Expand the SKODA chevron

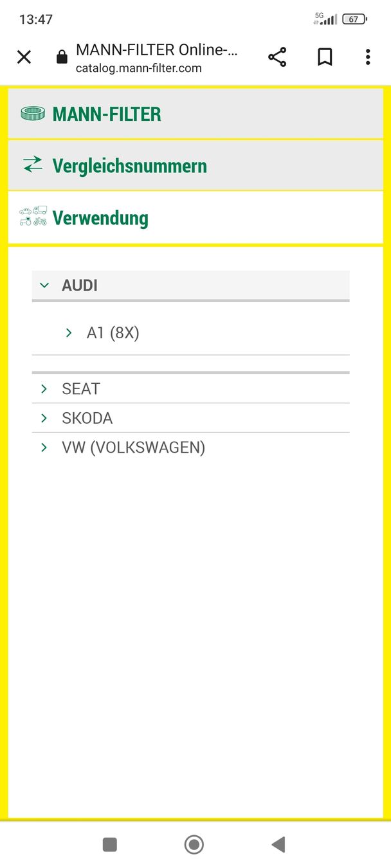coord(44,418)
